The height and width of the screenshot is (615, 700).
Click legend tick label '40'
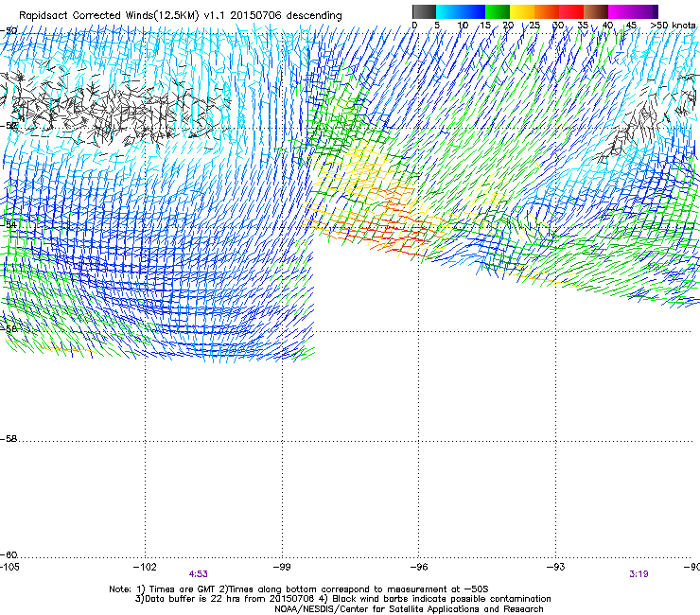click(607, 25)
